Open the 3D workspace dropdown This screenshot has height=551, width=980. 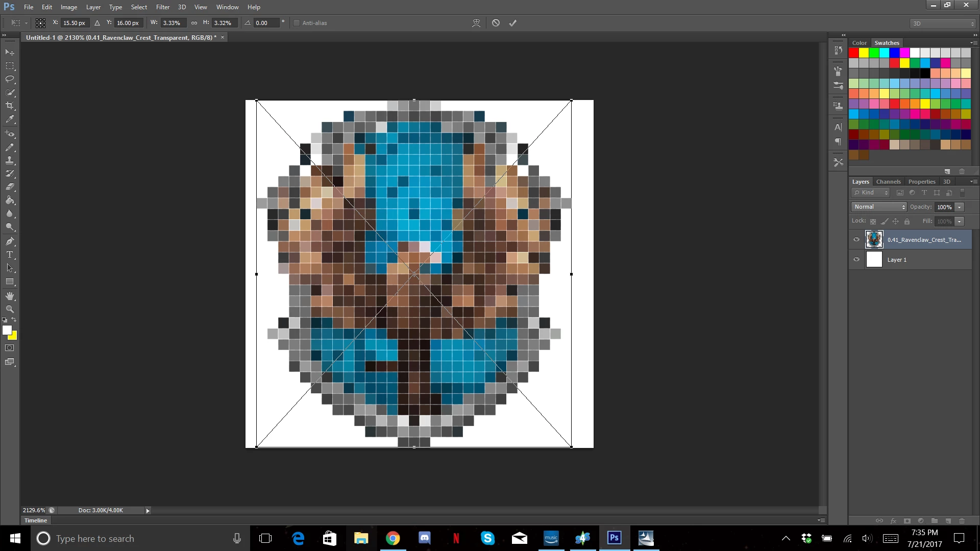(x=942, y=23)
